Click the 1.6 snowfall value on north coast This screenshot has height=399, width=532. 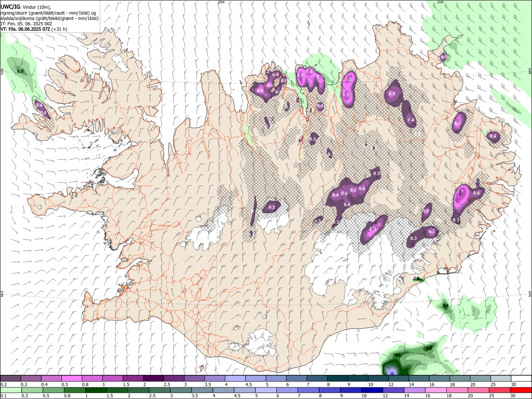tap(309, 72)
